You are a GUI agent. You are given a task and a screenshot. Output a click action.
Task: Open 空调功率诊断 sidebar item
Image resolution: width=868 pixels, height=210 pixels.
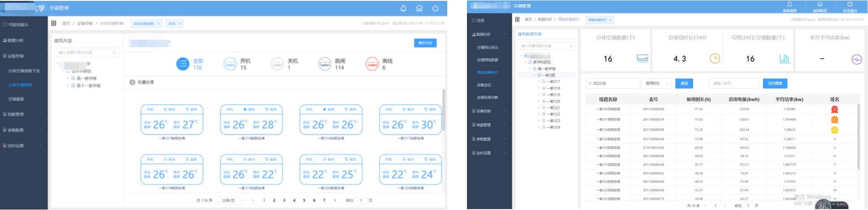(x=487, y=98)
